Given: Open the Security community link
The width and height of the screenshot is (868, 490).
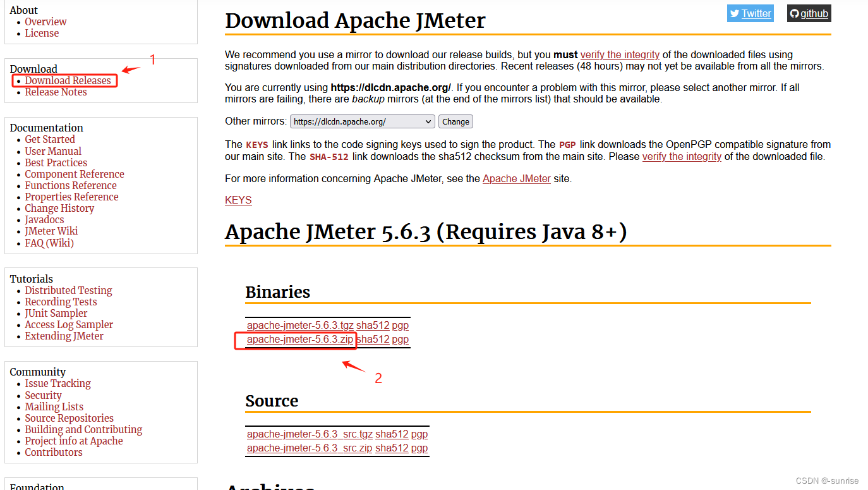Looking at the screenshot, I should point(43,395).
